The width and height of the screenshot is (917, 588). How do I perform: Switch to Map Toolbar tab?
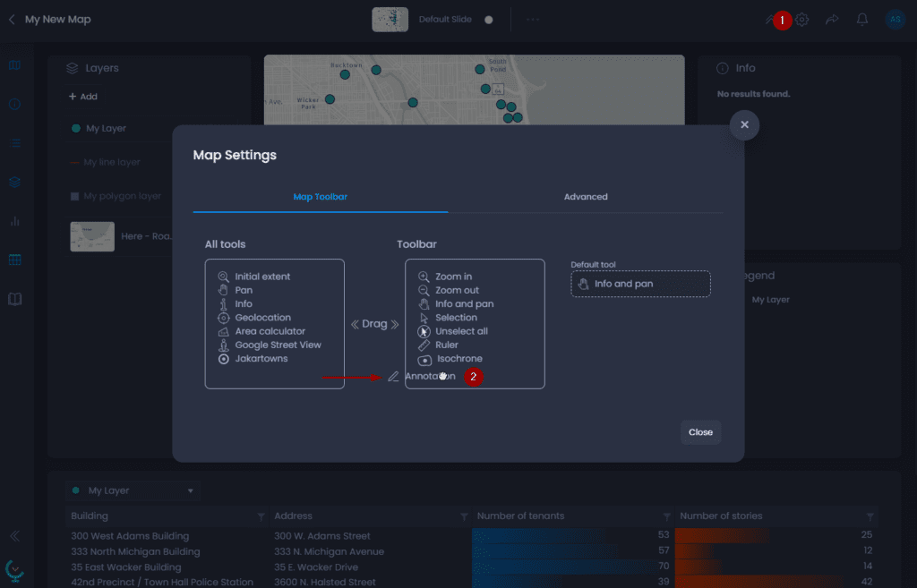pos(320,197)
